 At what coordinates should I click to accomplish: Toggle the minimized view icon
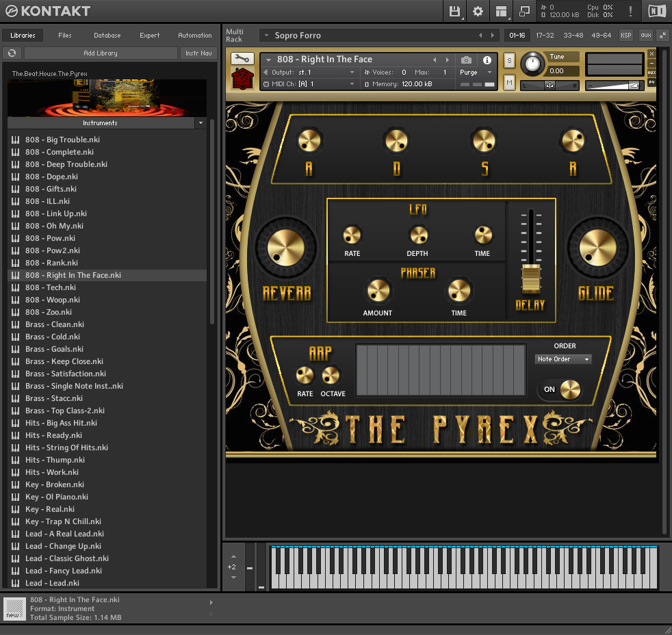click(x=524, y=11)
